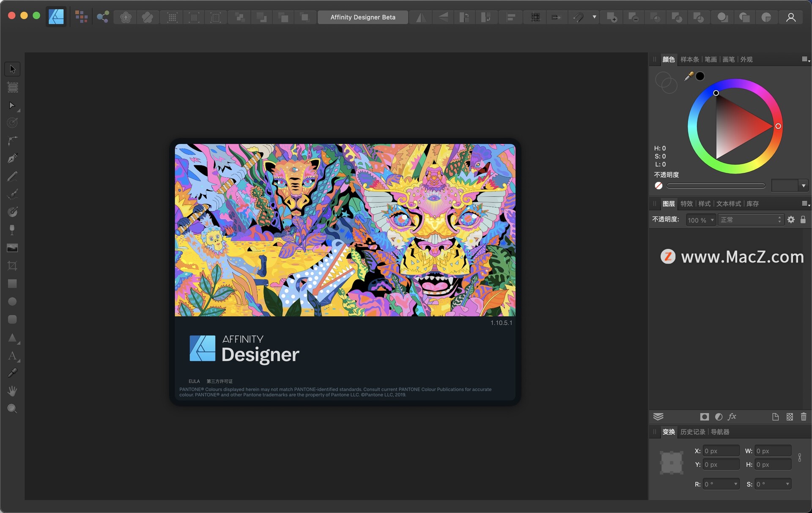Open the R rotation dropdown
Screen dimensions: 812x513
click(735, 484)
